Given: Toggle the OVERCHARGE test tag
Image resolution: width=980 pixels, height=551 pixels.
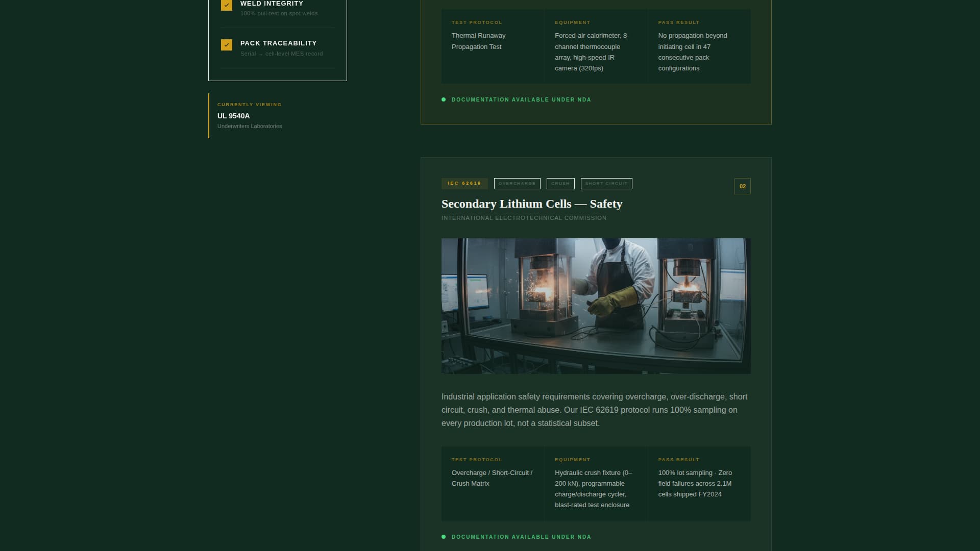Looking at the screenshot, I should pyautogui.click(x=517, y=183).
